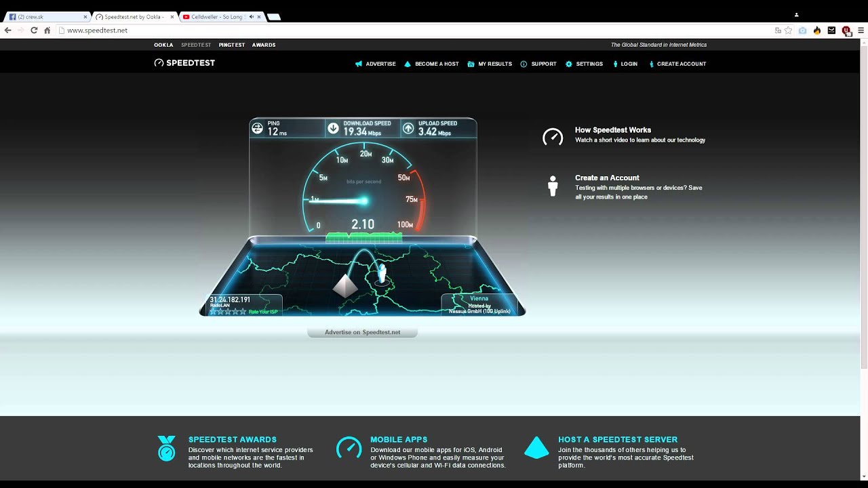868x488 pixels.
Task: Open the PINGTEST top navigation item
Action: pyautogui.click(x=232, y=45)
